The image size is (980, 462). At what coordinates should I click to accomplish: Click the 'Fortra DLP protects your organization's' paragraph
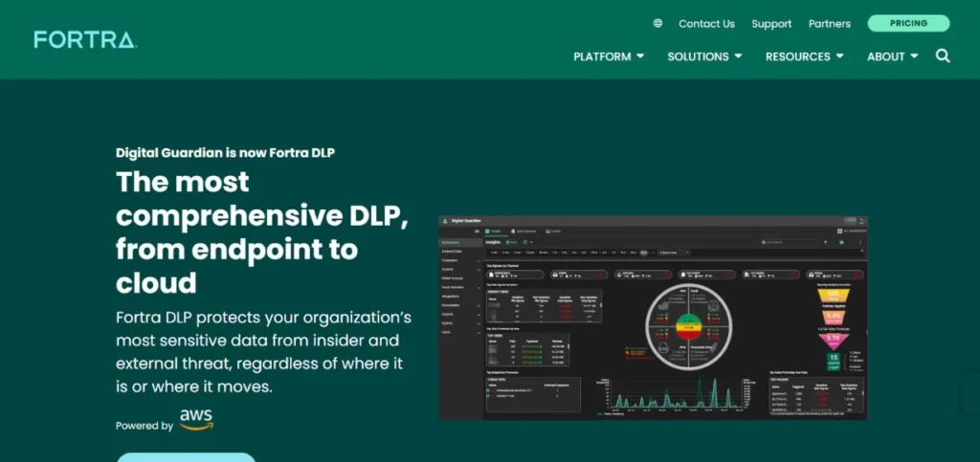[263, 351]
